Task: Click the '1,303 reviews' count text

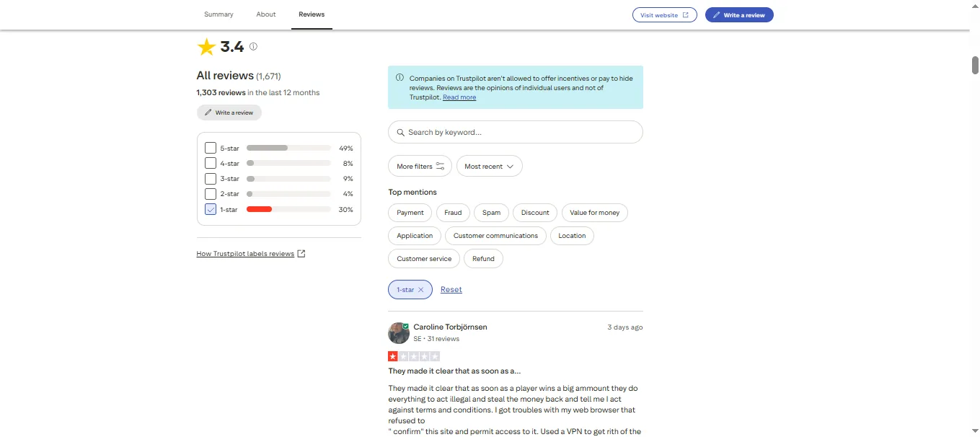Action: click(221, 93)
